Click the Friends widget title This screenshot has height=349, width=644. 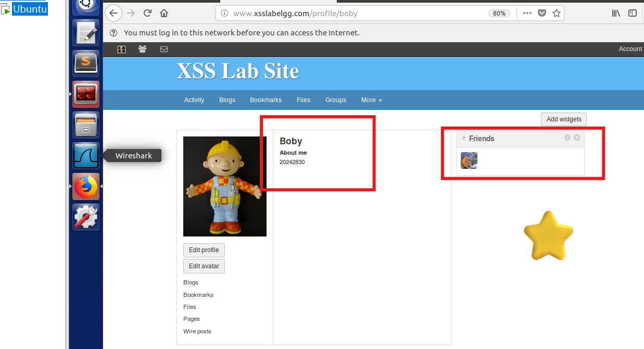pyautogui.click(x=482, y=139)
